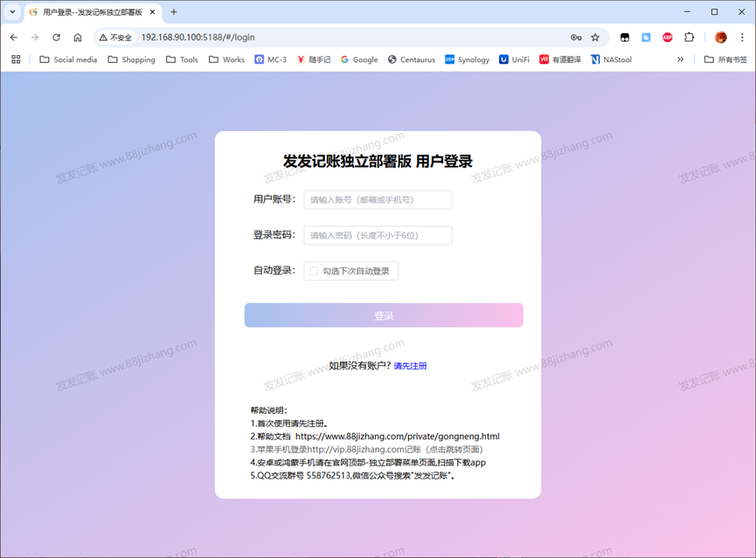This screenshot has height=558, width=756.
Task: Open the UniFi bookmark
Action: pos(514,59)
